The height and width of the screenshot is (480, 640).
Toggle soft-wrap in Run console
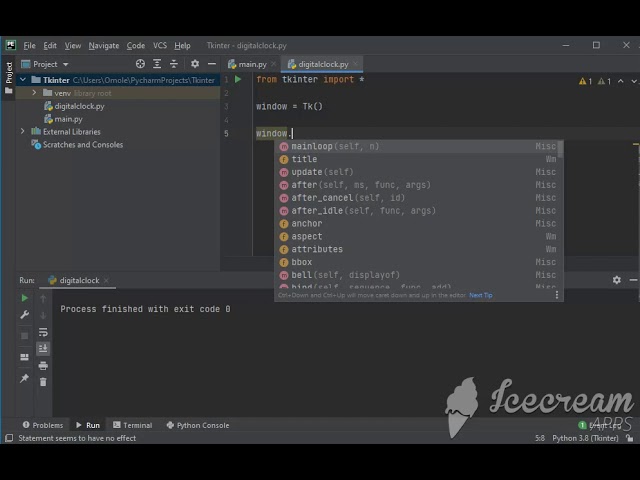click(x=43, y=332)
